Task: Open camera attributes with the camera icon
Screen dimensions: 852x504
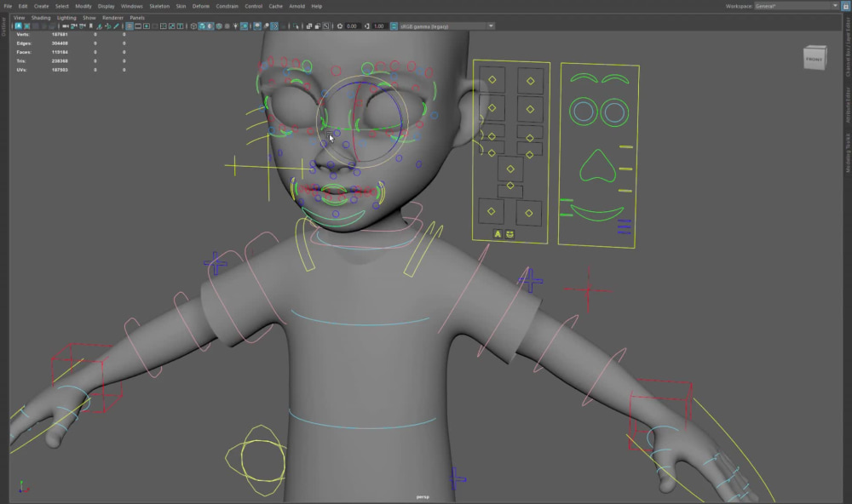Action: point(83,26)
